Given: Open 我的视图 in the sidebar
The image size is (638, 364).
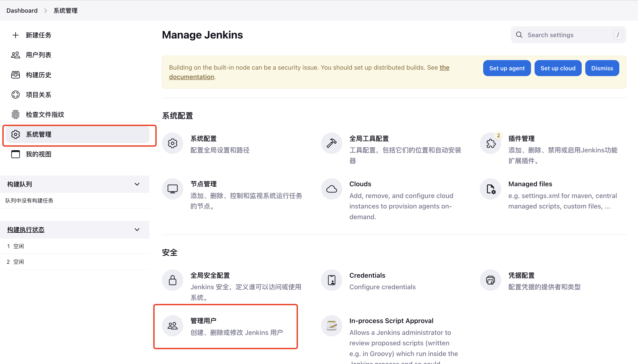Looking at the screenshot, I should click(x=77, y=154).
